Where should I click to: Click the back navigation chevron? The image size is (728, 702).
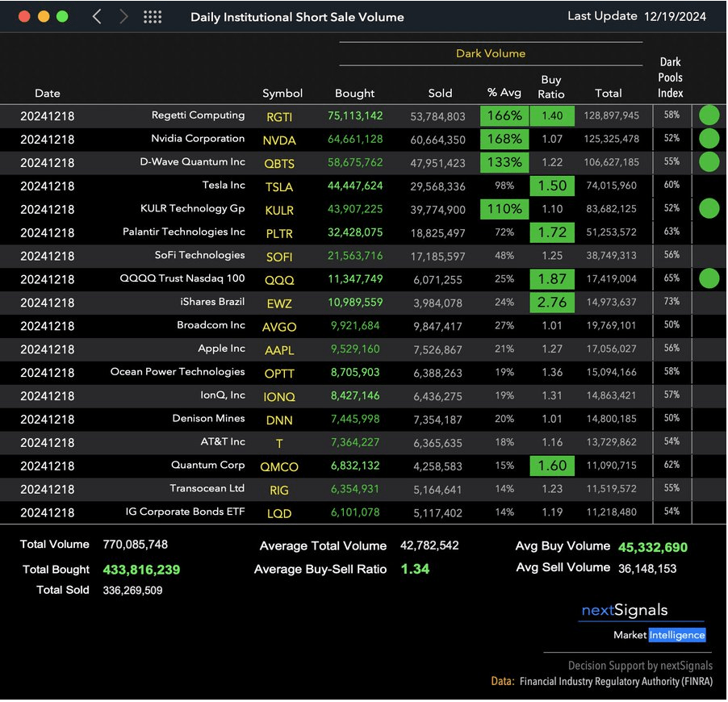point(97,17)
